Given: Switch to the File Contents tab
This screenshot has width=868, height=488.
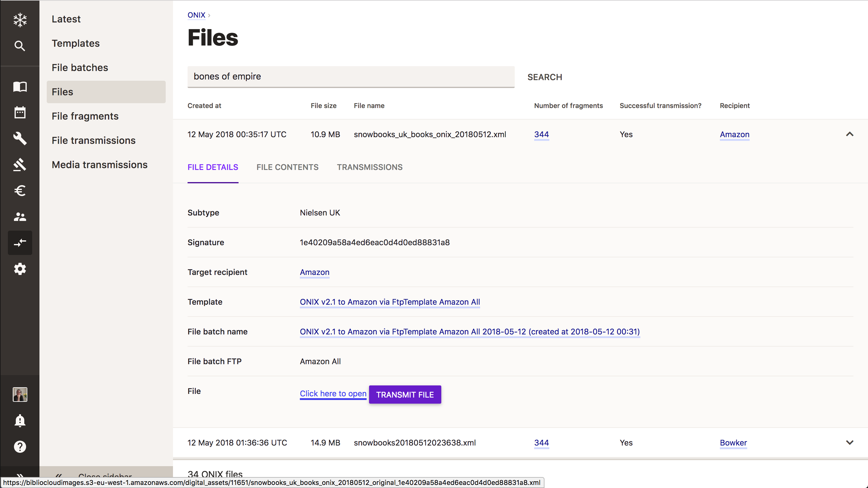Looking at the screenshot, I should (x=287, y=167).
